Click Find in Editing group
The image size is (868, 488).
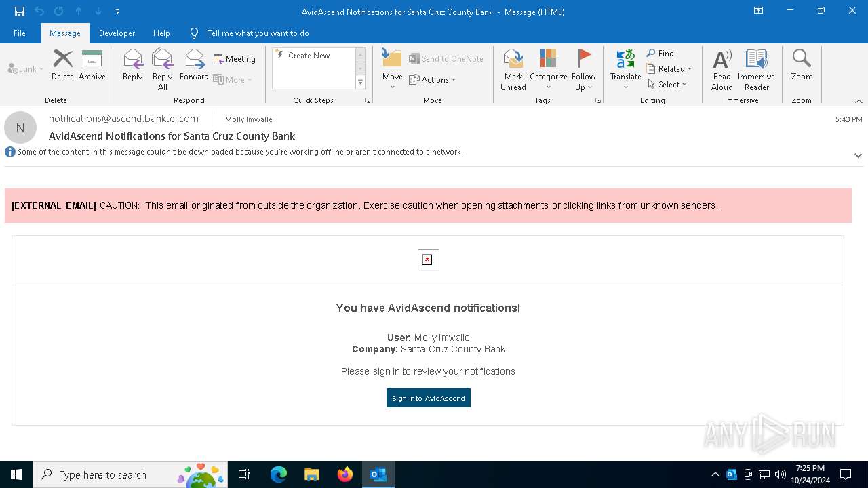[x=660, y=53]
